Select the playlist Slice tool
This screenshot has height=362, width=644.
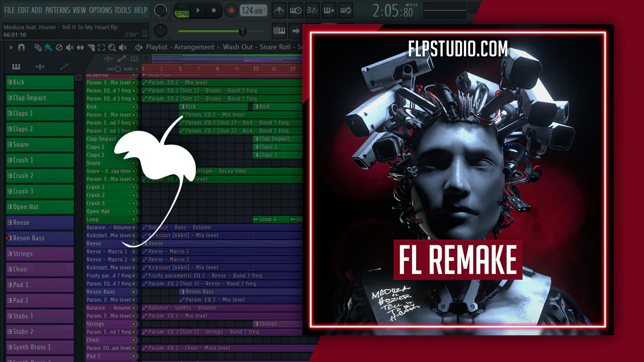(91, 47)
